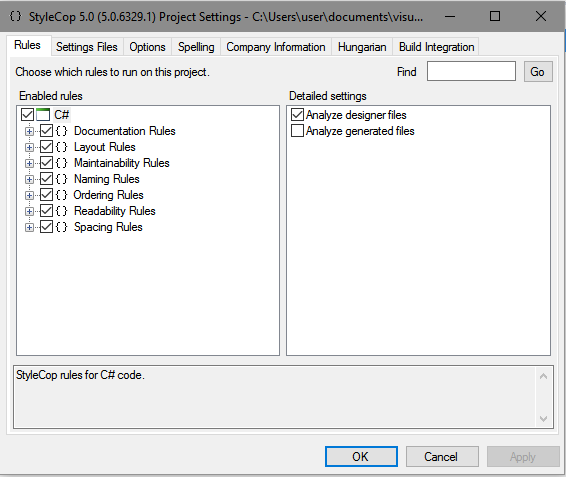Disable Layout Rules checkbox

[47, 147]
